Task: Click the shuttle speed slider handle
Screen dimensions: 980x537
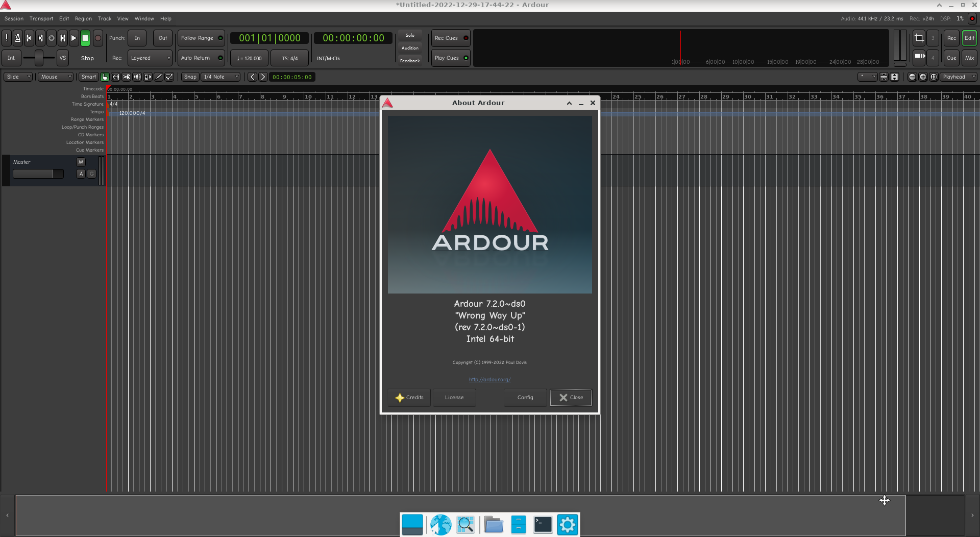Action: point(39,58)
